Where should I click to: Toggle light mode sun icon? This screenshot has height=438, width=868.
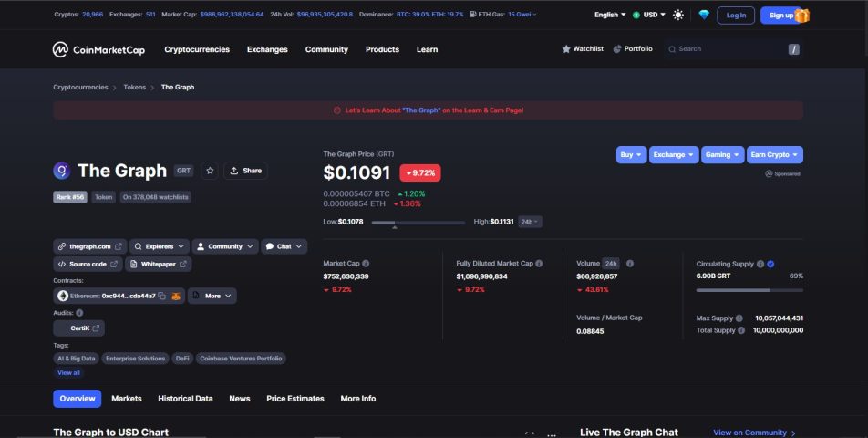(x=678, y=15)
